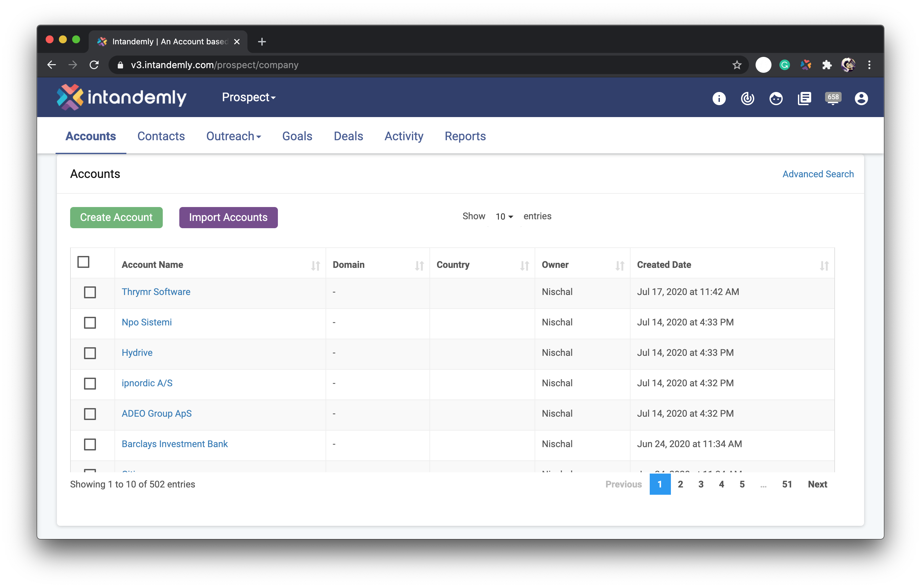View site security lock info

[120, 65]
